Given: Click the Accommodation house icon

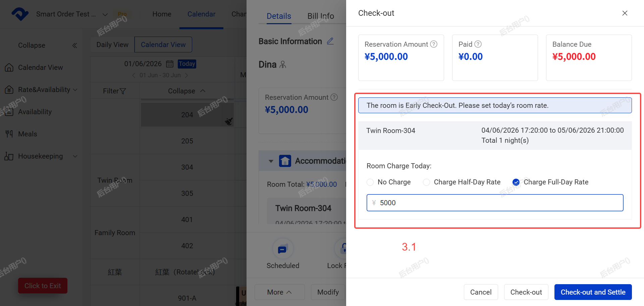Looking at the screenshot, I should [x=285, y=161].
